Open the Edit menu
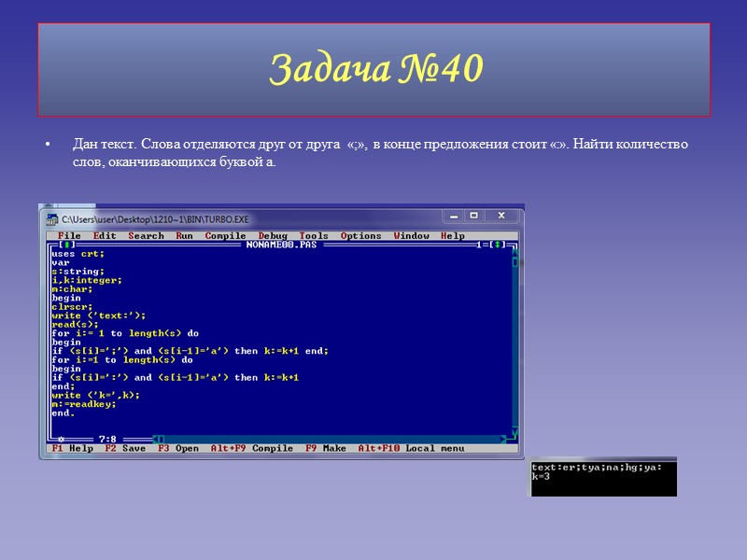Image resolution: width=747 pixels, height=560 pixels. coord(105,236)
